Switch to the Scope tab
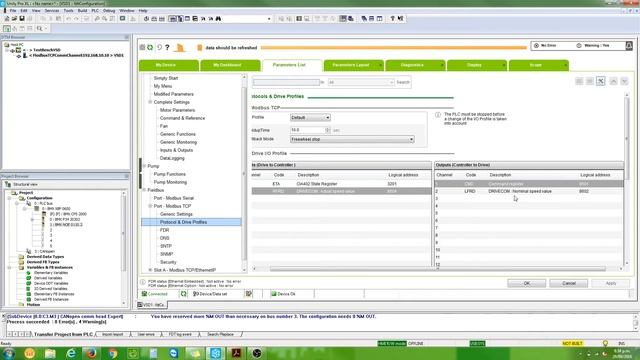The image size is (640, 360). pyautogui.click(x=538, y=65)
